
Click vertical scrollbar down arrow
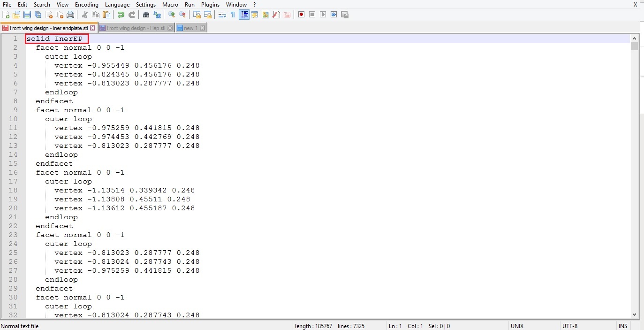click(635, 315)
